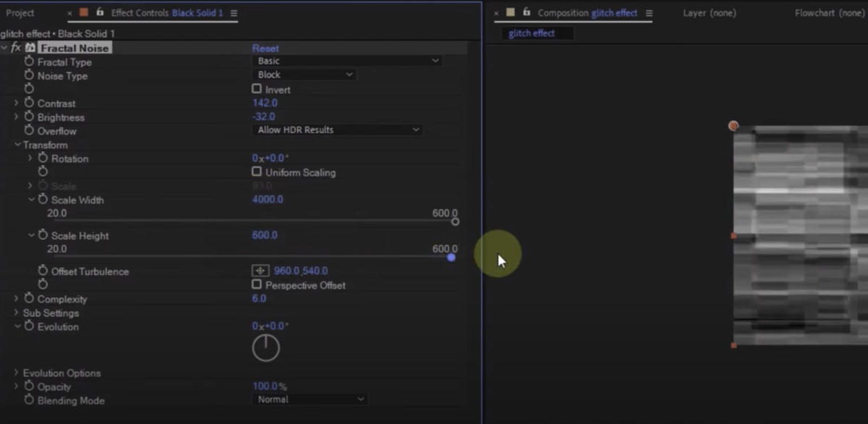Click the Contrast value 142.0

tap(265, 103)
